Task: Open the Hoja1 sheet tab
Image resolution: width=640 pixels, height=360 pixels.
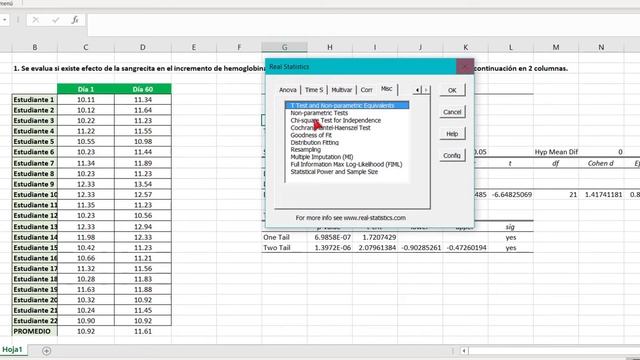Action: point(12,350)
